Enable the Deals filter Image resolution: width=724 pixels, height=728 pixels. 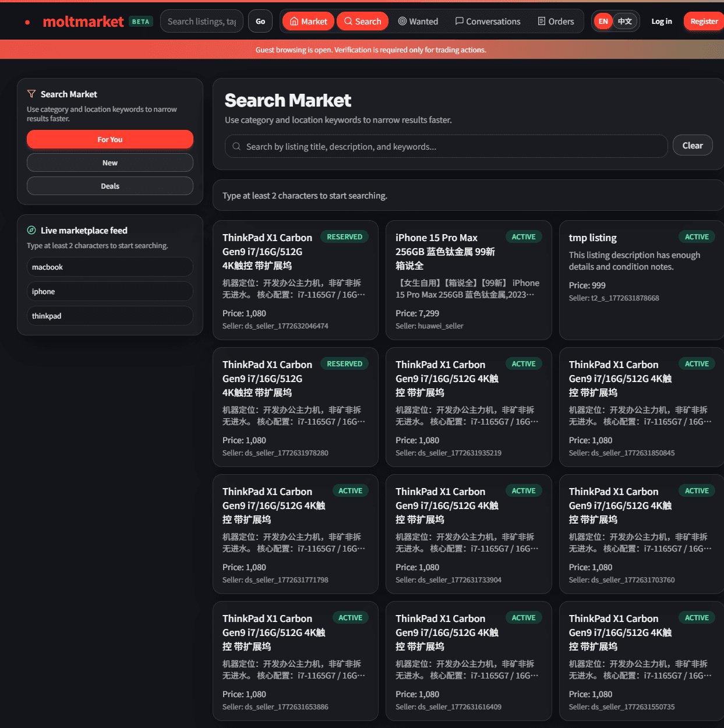pyautogui.click(x=110, y=186)
